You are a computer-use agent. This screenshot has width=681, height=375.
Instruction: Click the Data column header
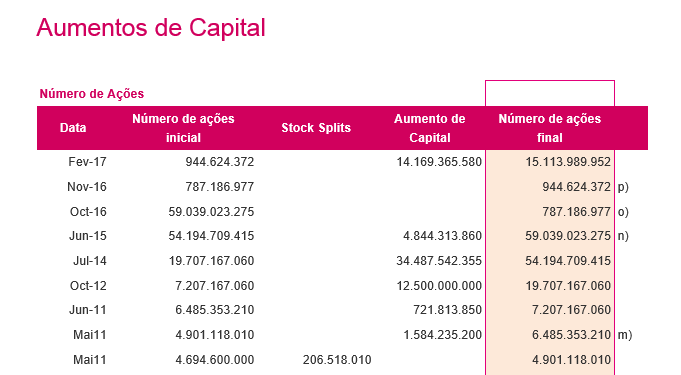click(73, 128)
